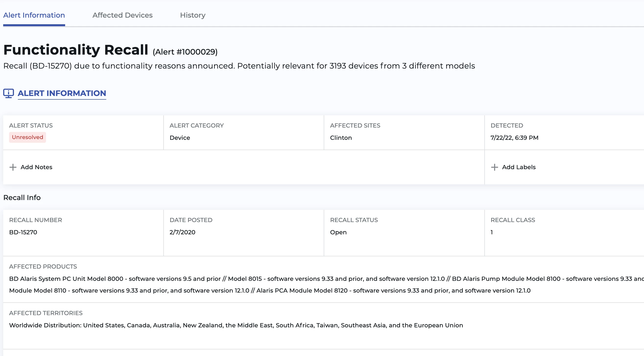This screenshot has height=356, width=644.
Task: Click the Open recall status value
Action: (338, 232)
